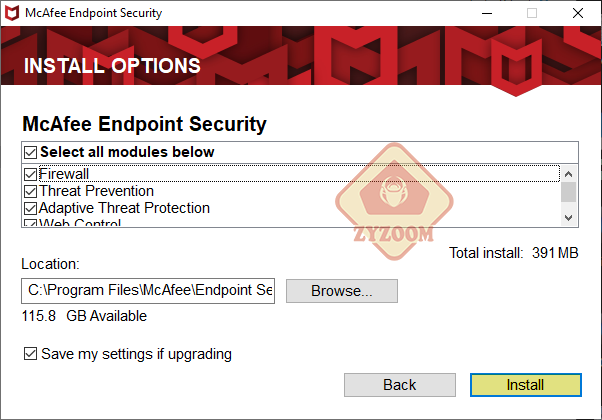Go Back to the previous step
602x420 pixels.
click(x=400, y=385)
